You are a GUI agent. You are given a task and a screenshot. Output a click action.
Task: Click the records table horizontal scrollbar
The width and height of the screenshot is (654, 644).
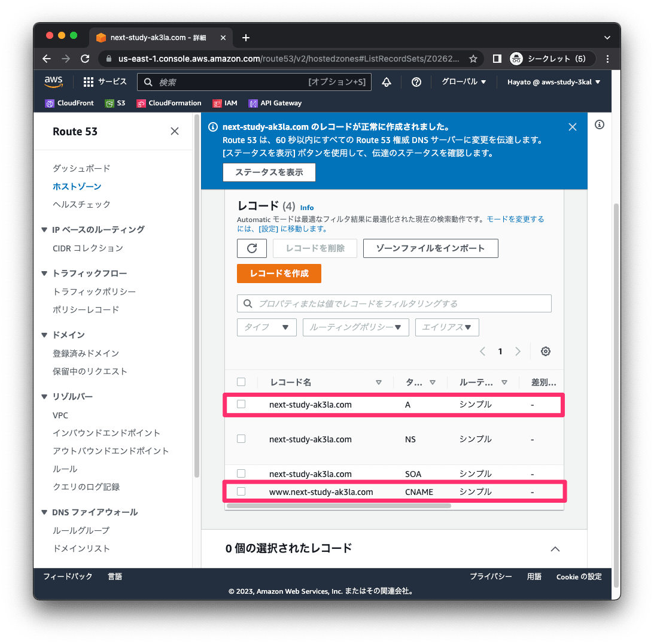pos(338,506)
